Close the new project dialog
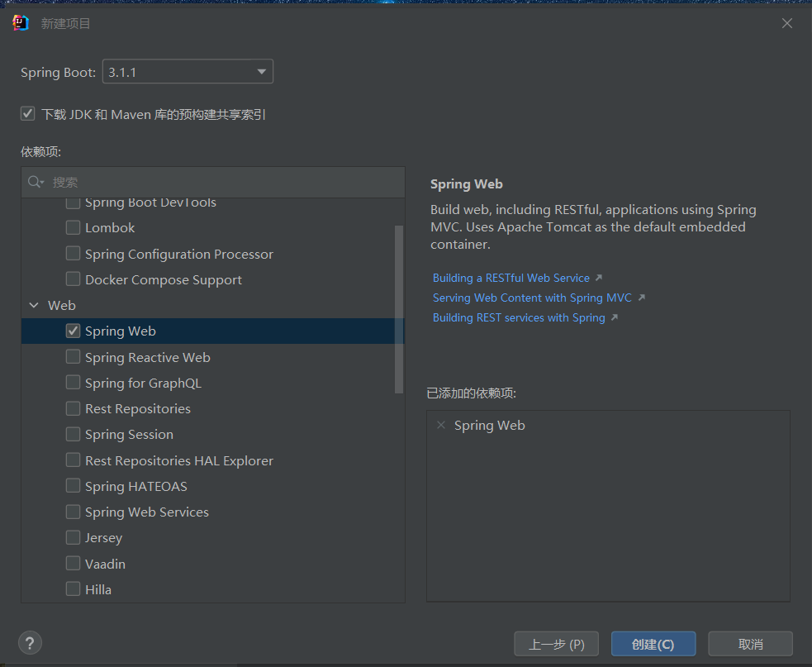 click(787, 23)
